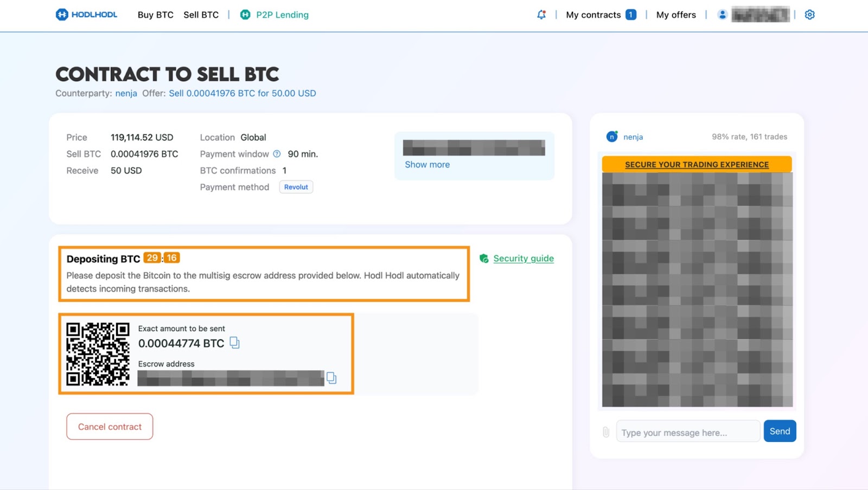Image resolution: width=868 pixels, height=490 pixels.
Task: Open counterparty nenja profile link
Action: (x=126, y=93)
